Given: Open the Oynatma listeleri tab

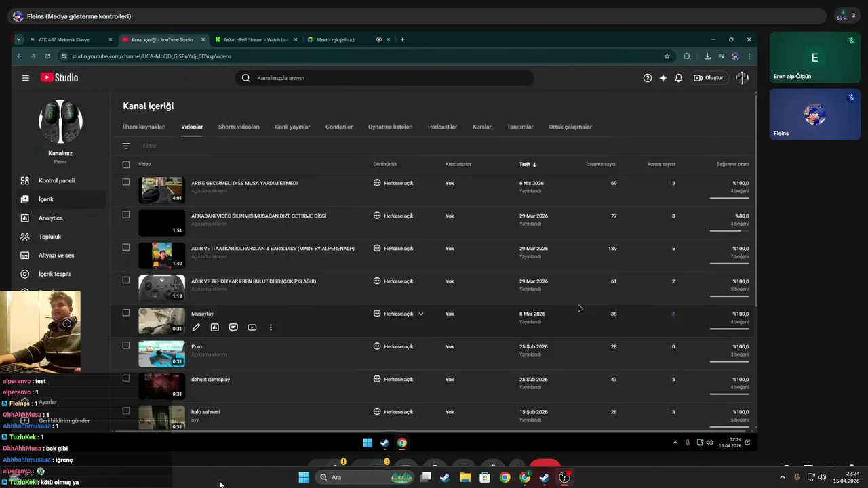Looking at the screenshot, I should pos(390,127).
